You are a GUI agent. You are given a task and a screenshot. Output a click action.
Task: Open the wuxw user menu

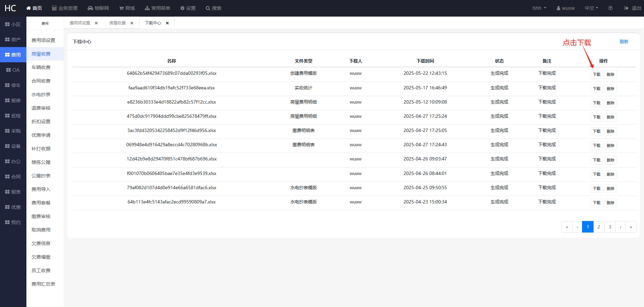tap(565, 8)
